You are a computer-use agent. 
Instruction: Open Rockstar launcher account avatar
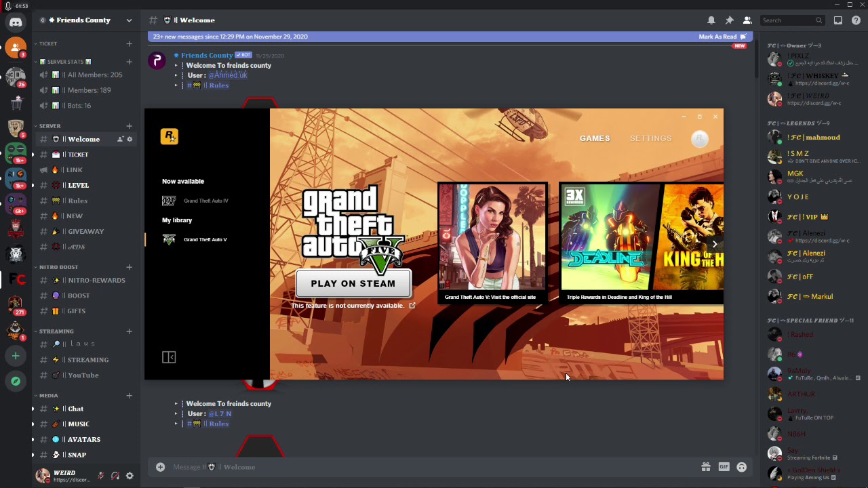(699, 139)
